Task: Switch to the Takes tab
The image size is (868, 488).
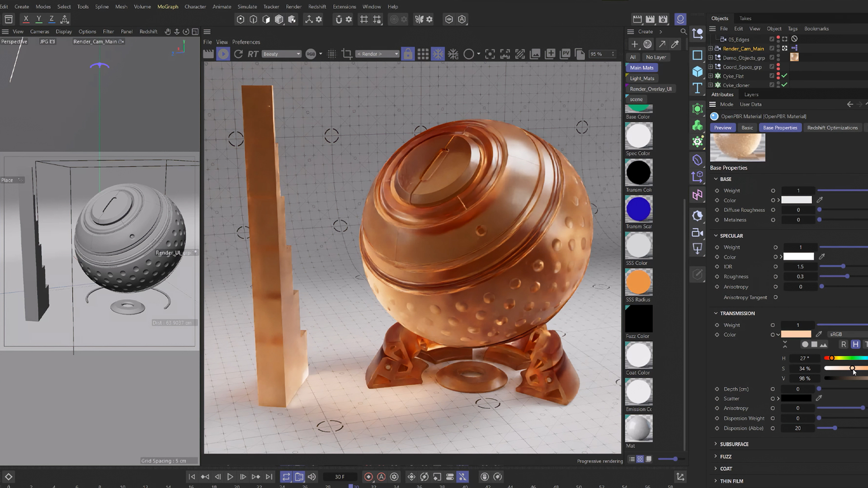Action: tap(745, 18)
